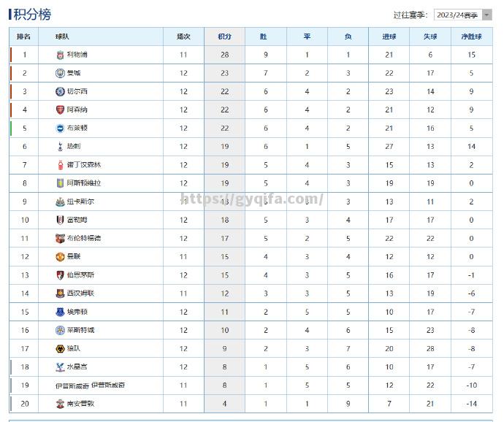Click the Chelsea club crest icon
Viewport: 504px width, 422px height.
60,91
